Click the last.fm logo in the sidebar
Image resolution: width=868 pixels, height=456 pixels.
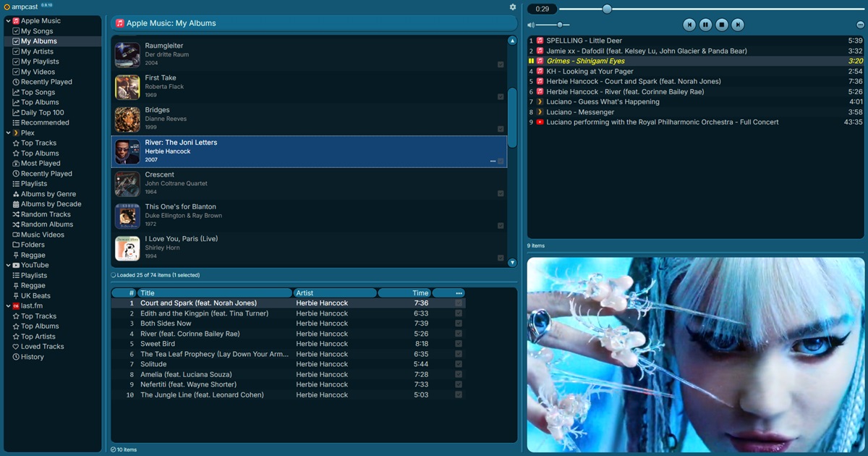(x=16, y=306)
